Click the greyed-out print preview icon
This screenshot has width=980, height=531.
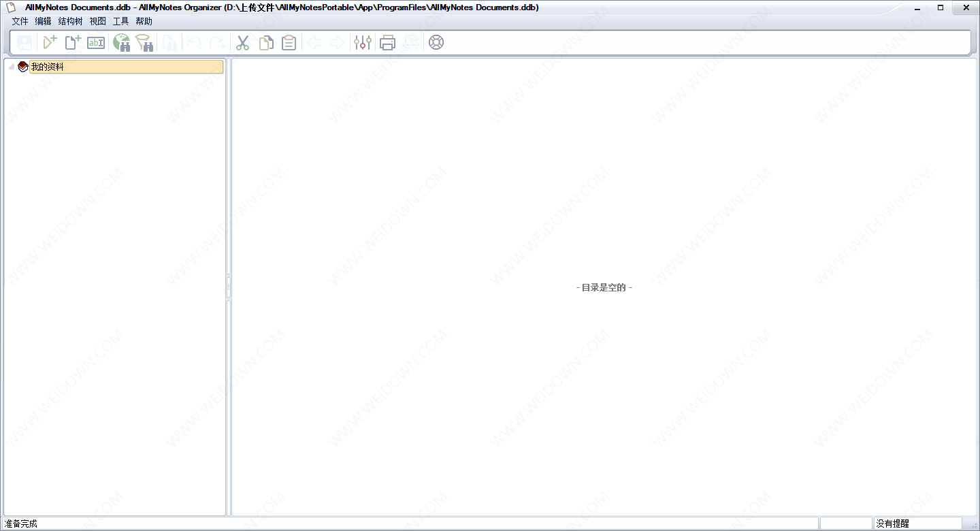(410, 43)
